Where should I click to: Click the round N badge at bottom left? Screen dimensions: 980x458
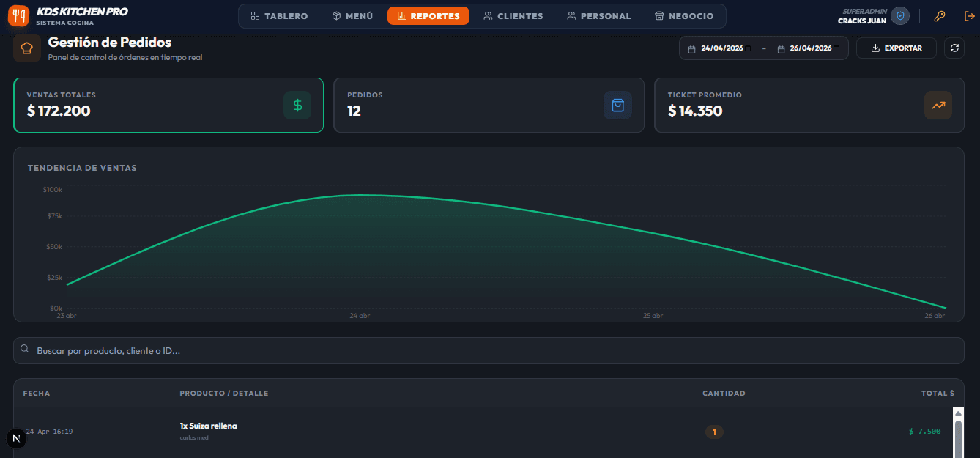point(16,438)
